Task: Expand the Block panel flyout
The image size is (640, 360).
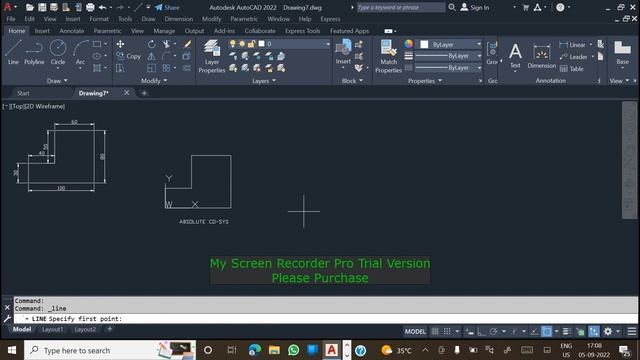Action: tap(352, 81)
